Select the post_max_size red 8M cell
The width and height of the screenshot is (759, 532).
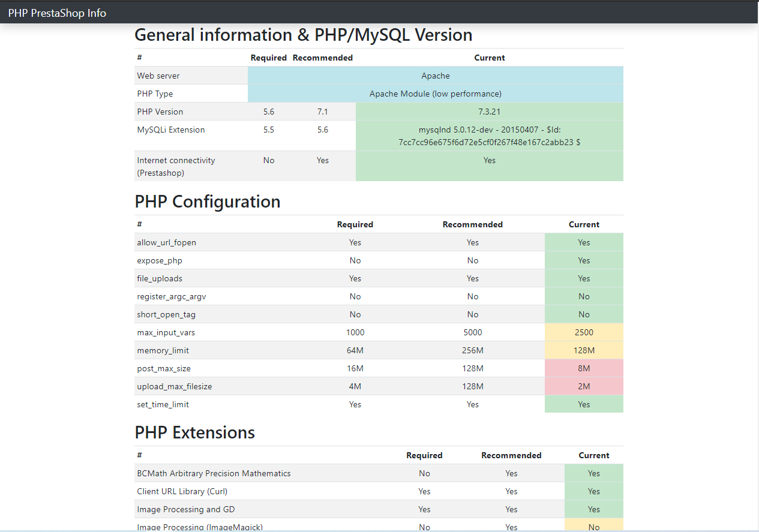[x=584, y=368]
